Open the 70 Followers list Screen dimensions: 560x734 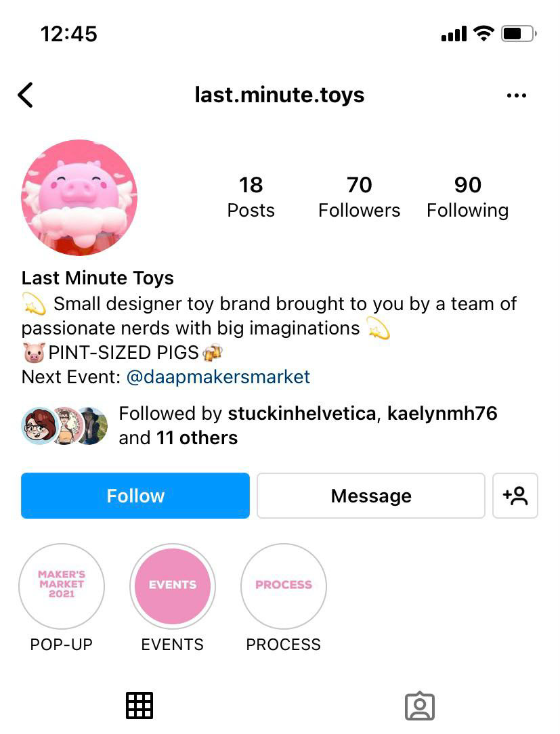tap(359, 197)
